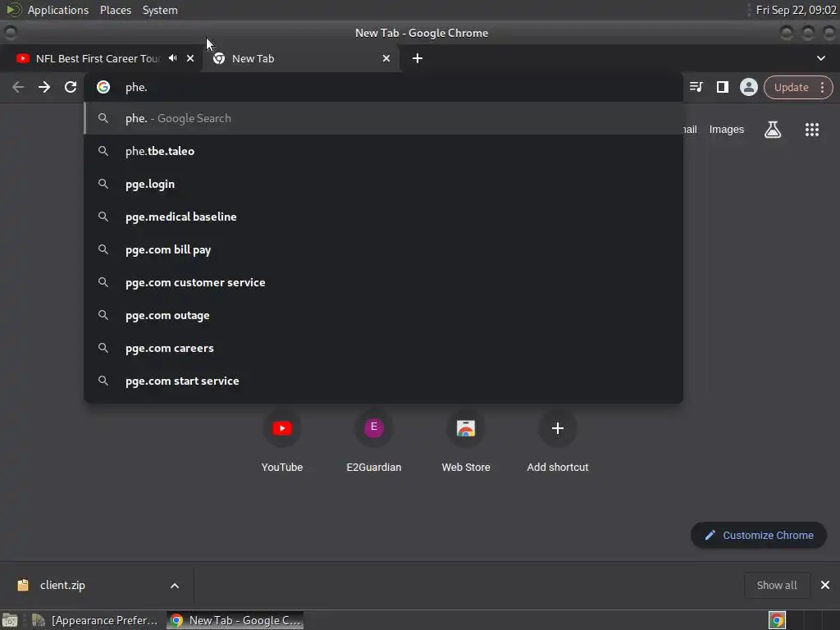Viewport: 840px width, 630px height.
Task: Choose the phe.tbe.taleo suggestion
Action: 384,151
